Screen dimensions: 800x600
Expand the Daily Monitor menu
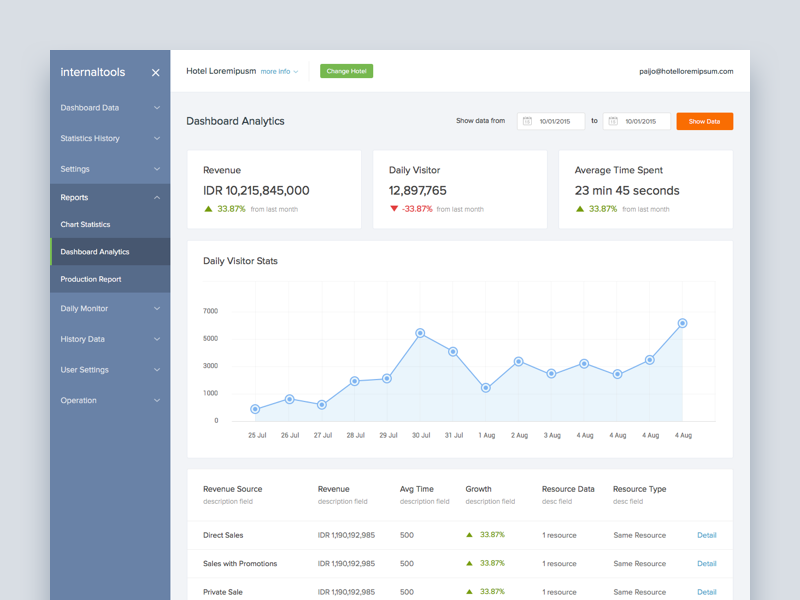(x=110, y=309)
